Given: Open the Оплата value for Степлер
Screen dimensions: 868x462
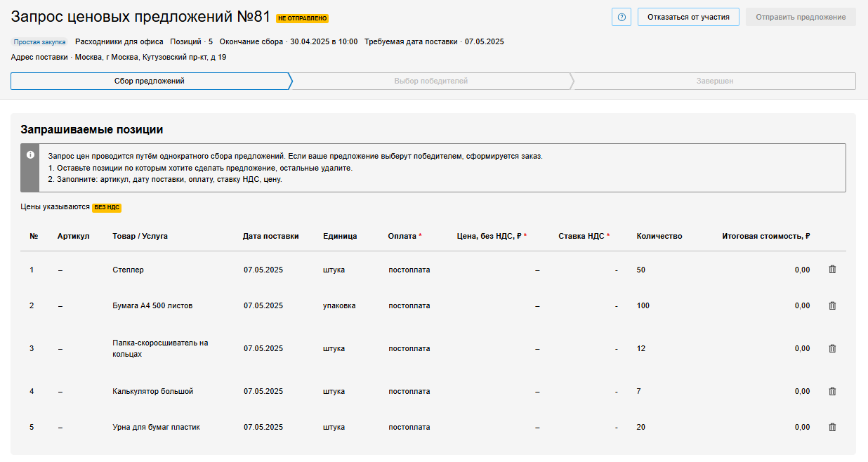Looking at the screenshot, I should pyautogui.click(x=409, y=270).
